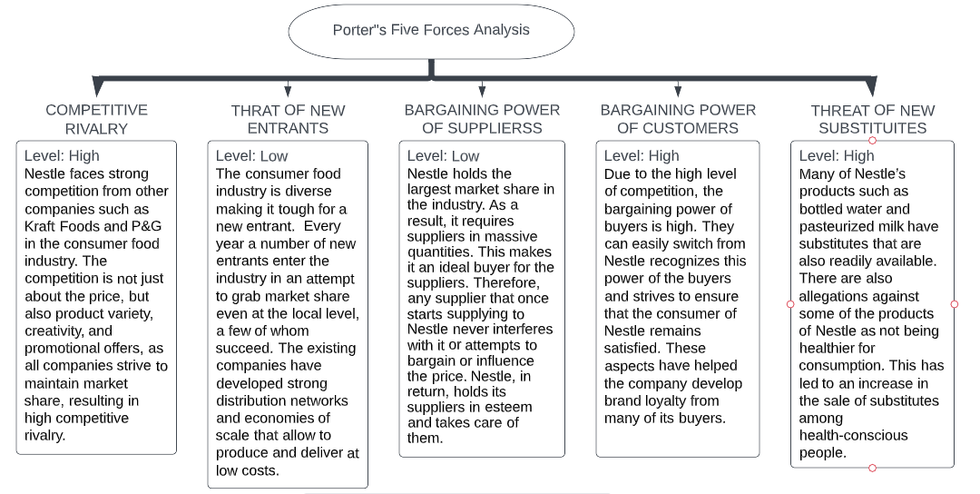980x494 pixels.
Task: Select the arrowhead above THRAT OF NEW ENTRANTS
Action: point(288,90)
